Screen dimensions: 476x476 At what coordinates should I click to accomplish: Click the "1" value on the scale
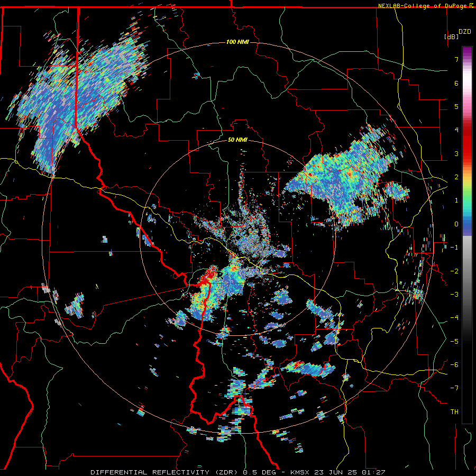pos(456,200)
